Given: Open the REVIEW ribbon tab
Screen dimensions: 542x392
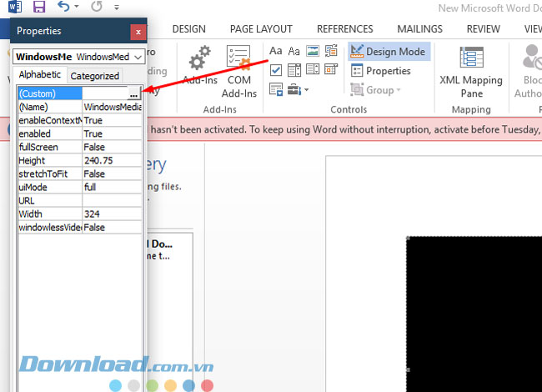Looking at the screenshot, I should [484, 29].
